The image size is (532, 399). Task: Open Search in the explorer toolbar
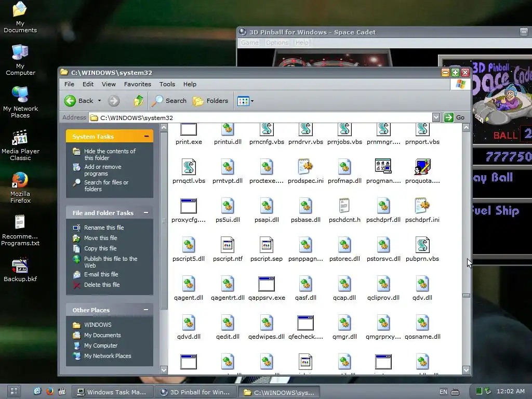(x=169, y=101)
